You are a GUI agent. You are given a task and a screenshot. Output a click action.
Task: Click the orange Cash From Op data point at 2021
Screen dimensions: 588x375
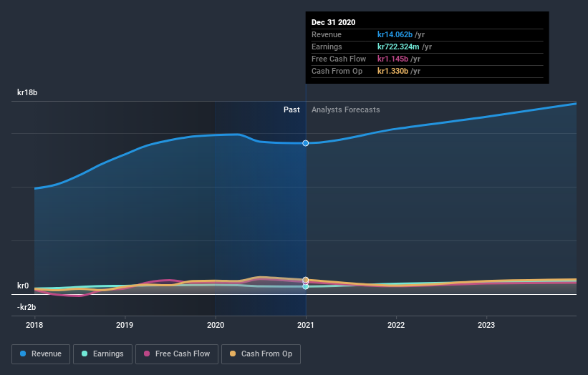[x=306, y=280]
